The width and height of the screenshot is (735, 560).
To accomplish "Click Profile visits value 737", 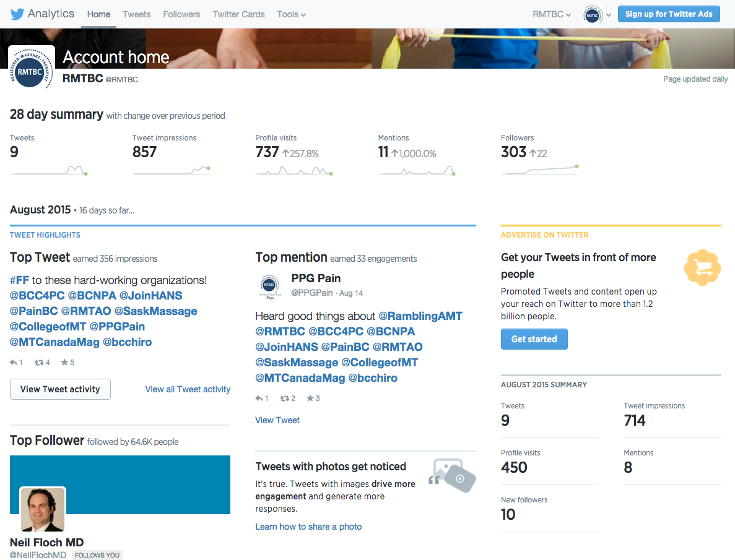I will (x=267, y=152).
